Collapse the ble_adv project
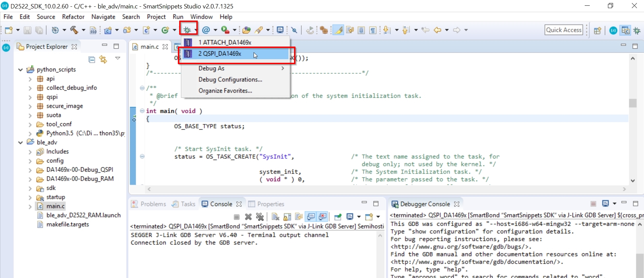 pos(21,142)
